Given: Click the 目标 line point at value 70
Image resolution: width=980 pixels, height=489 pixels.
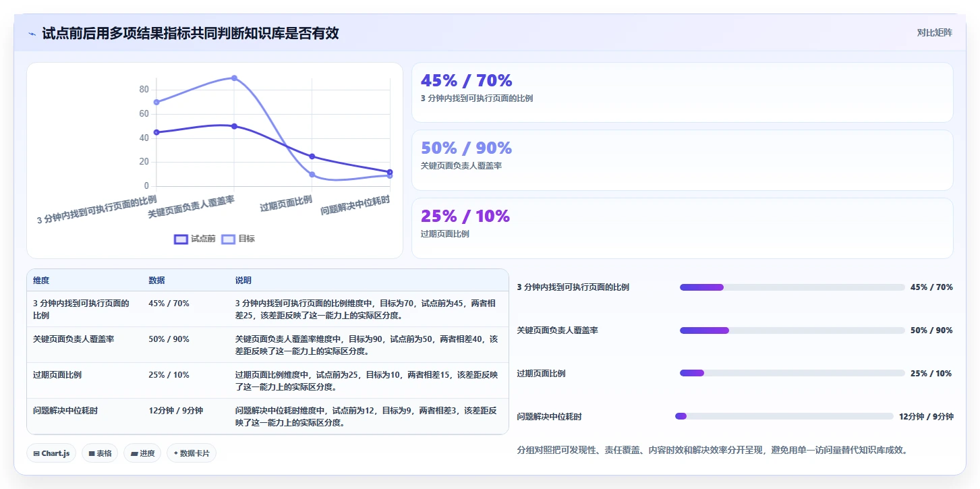Looking at the screenshot, I should tap(156, 102).
